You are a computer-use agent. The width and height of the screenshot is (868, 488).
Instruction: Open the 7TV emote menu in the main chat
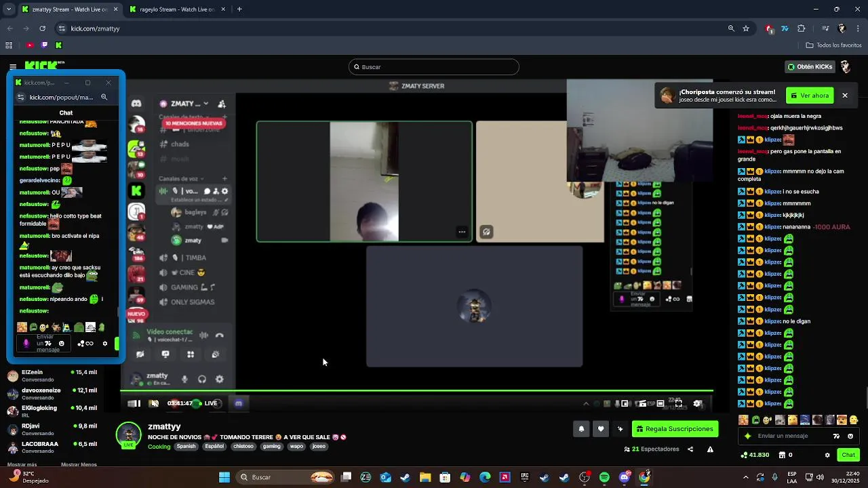[x=837, y=436]
